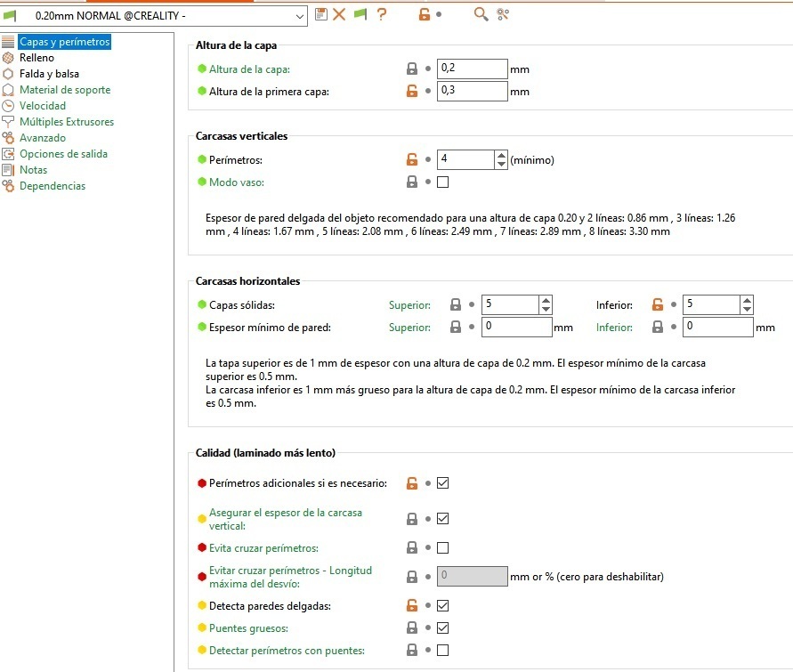793x672 pixels.
Task: Open the print preset dropdown
Action: pyautogui.click(x=154, y=16)
